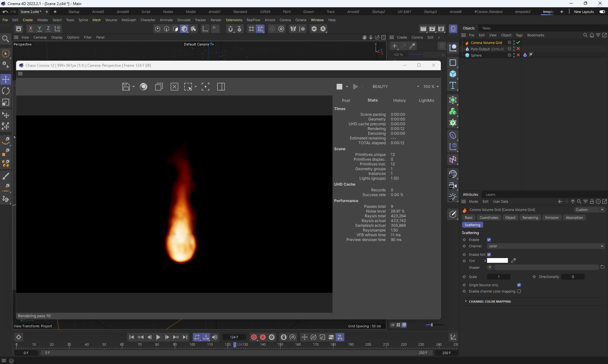This screenshot has height=364, width=608.
Task: Open the Absorption attribute tab
Action: tap(574, 218)
